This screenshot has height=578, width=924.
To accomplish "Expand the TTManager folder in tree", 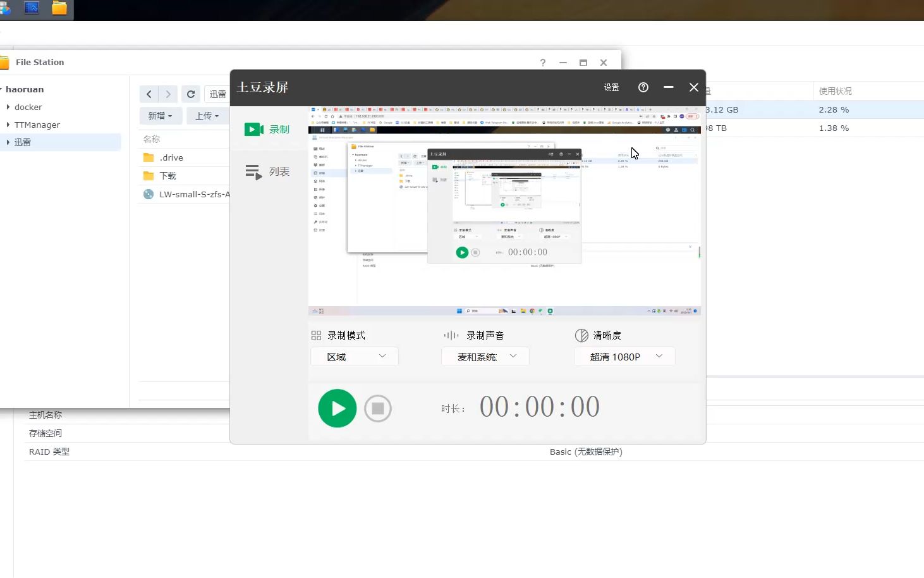I will point(8,125).
